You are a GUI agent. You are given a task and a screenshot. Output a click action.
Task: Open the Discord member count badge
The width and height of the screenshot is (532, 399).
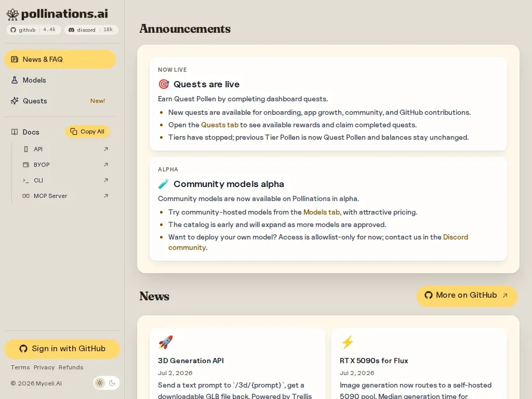[x=91, y=30]
